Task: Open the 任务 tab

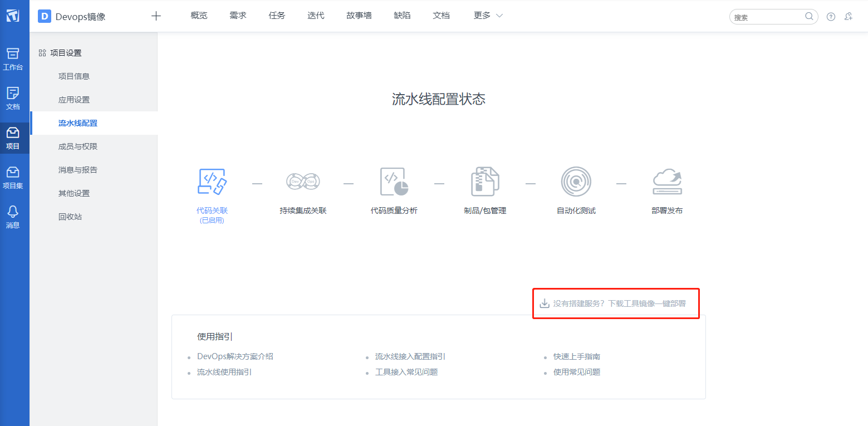Action: [x=277, y=16]
